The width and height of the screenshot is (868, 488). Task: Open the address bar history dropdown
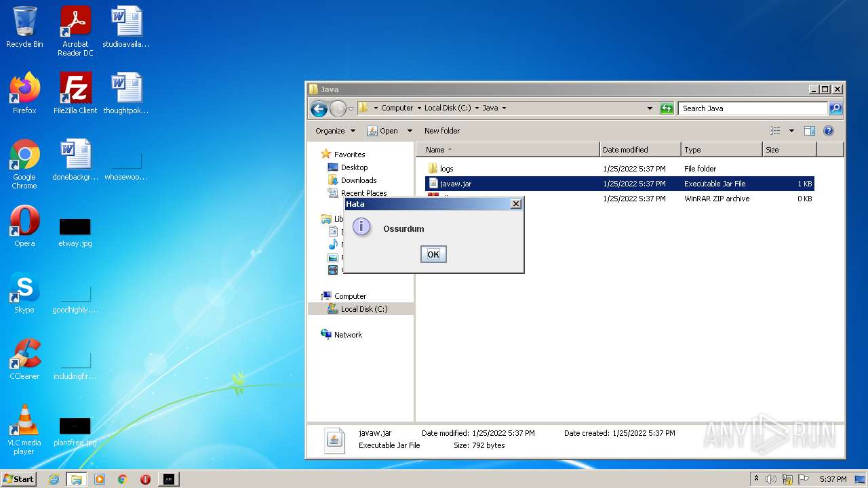tap(650, 108)
